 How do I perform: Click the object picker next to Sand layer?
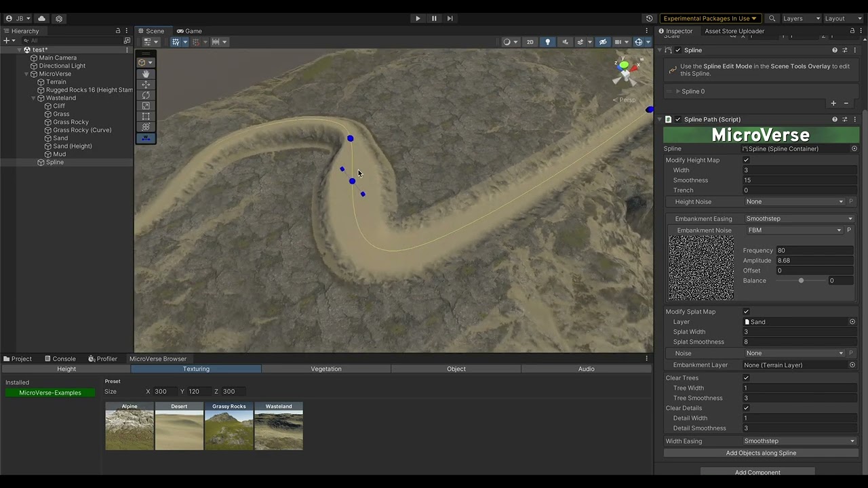pyautogui.click(x=852, y=322)
